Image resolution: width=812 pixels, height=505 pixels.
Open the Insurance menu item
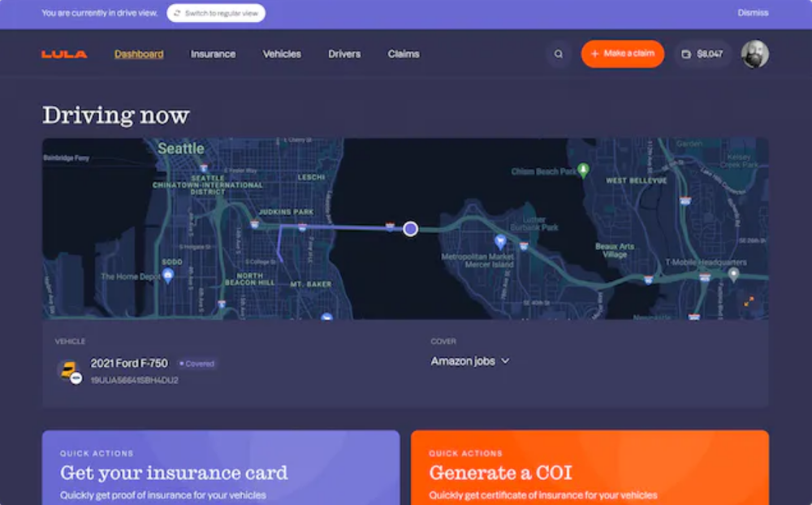click(213, 54)
